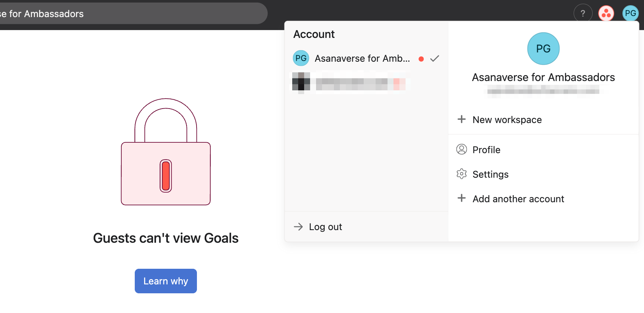This screenshot has height=313, width=644.
Task: Click New workspace plus icon
Action: (462, 119)
